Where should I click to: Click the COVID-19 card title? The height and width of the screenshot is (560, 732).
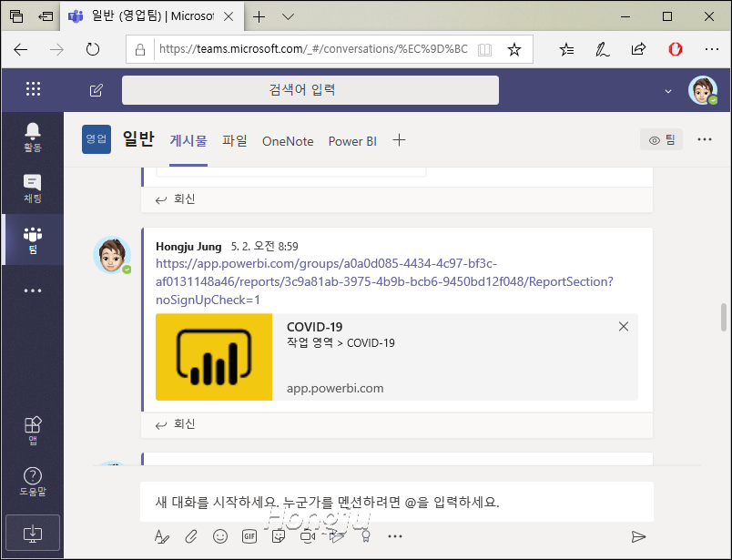315,327
